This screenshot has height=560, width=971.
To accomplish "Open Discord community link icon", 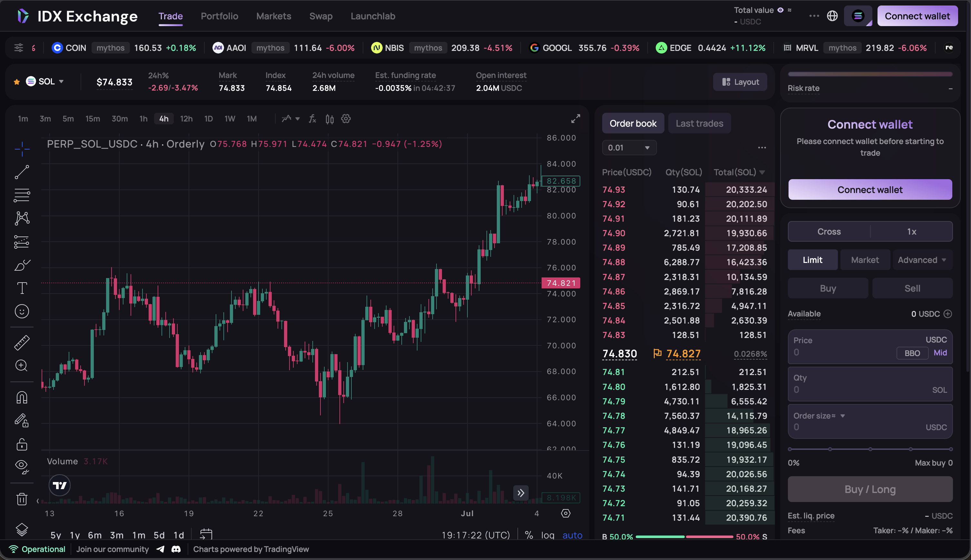I will tap(176, 549).
